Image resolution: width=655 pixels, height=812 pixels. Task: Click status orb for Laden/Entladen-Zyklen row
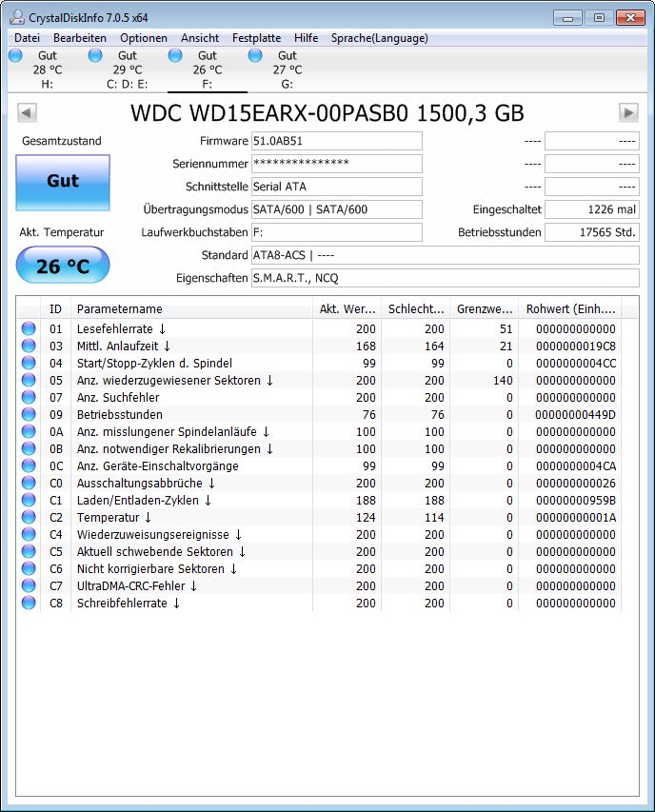(x=29, y=500)
